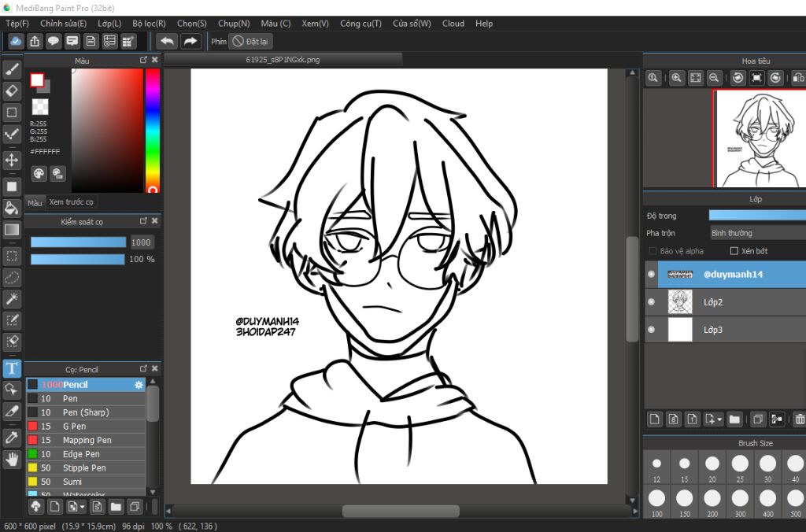The width and height of the screenshot is (806, 532).
Task: Open the Cloud menu
Action: click(x=453, y=23)
